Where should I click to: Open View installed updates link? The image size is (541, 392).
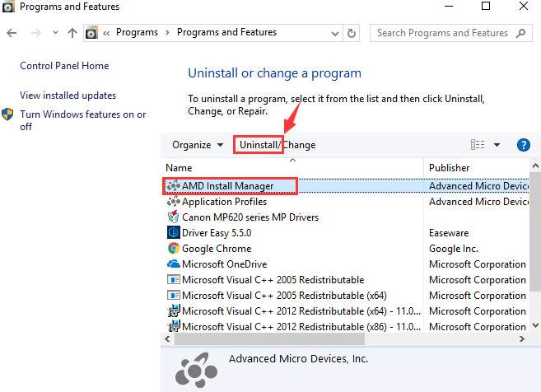click(68, 96)
